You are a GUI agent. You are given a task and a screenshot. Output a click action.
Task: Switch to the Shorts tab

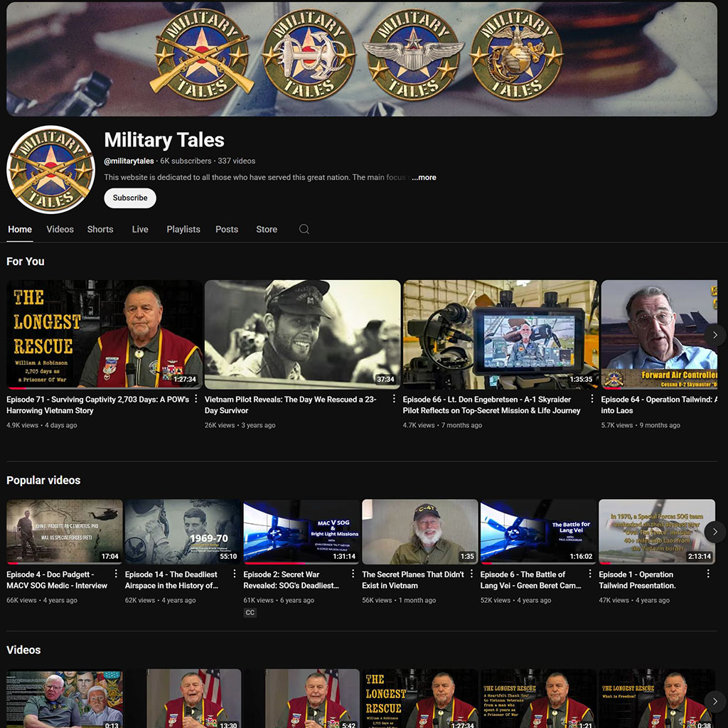coord(100,230)
